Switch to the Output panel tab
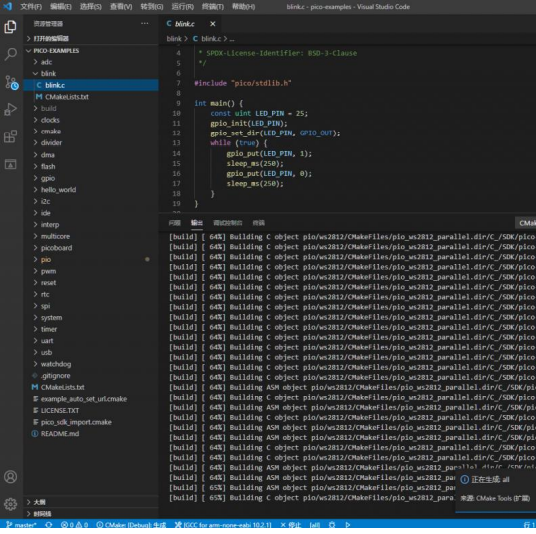 click(x=197, y=223)
